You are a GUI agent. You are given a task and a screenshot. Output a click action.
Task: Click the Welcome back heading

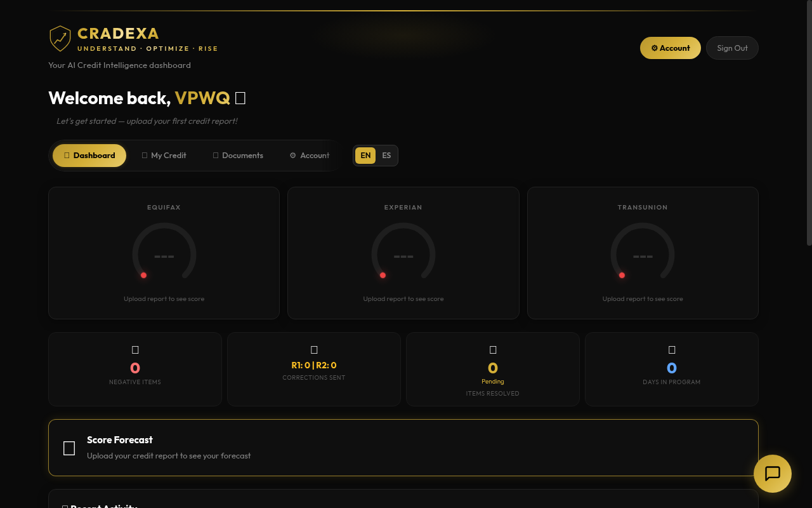[147, 98]
